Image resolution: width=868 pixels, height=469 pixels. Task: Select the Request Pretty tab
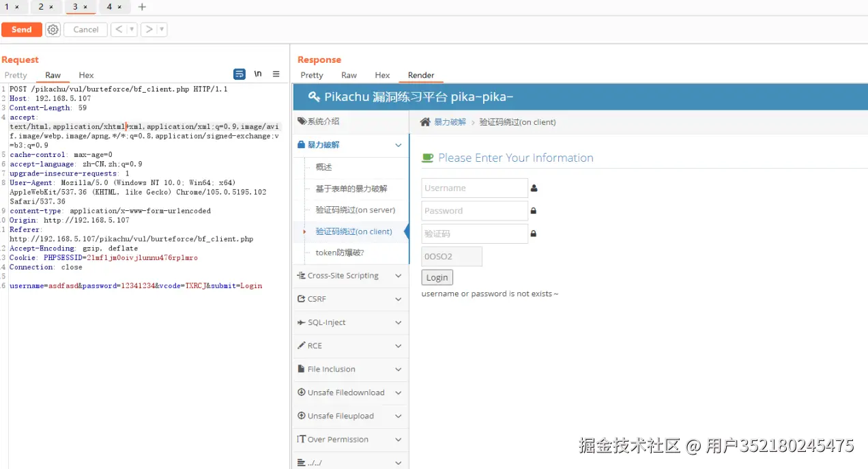coord(16,75)
